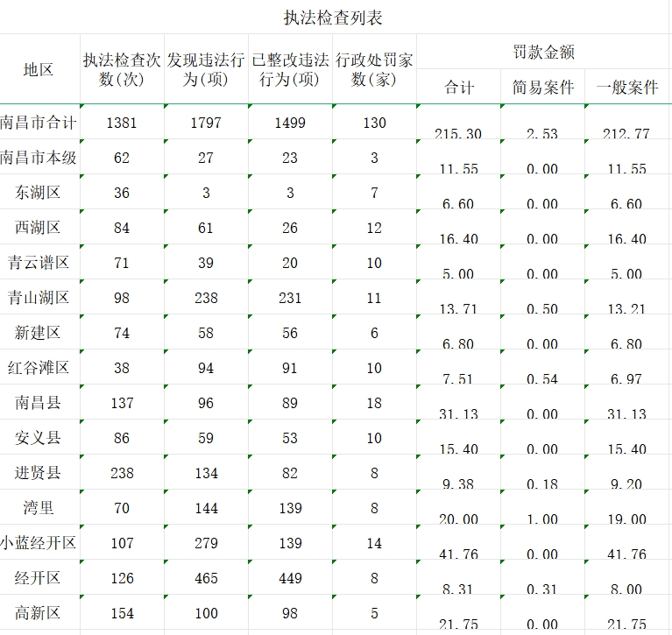Image resolution: width=672 pixels, height=635 pixels.
Task: Select the 行政处罚家数(家) header cell
Action: click(374, 69)
